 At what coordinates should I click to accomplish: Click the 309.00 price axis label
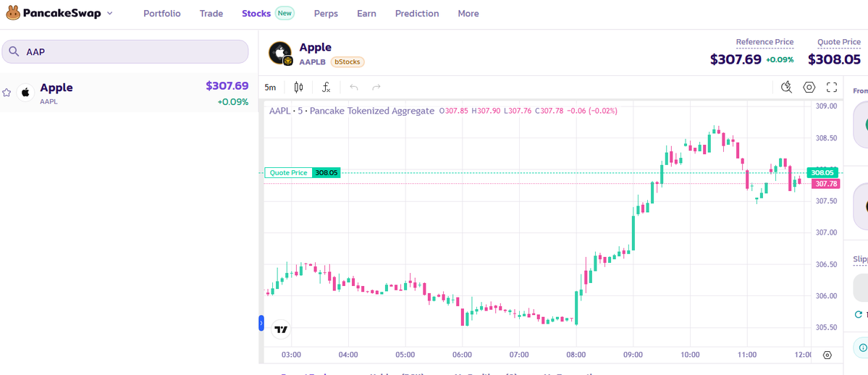825,106
